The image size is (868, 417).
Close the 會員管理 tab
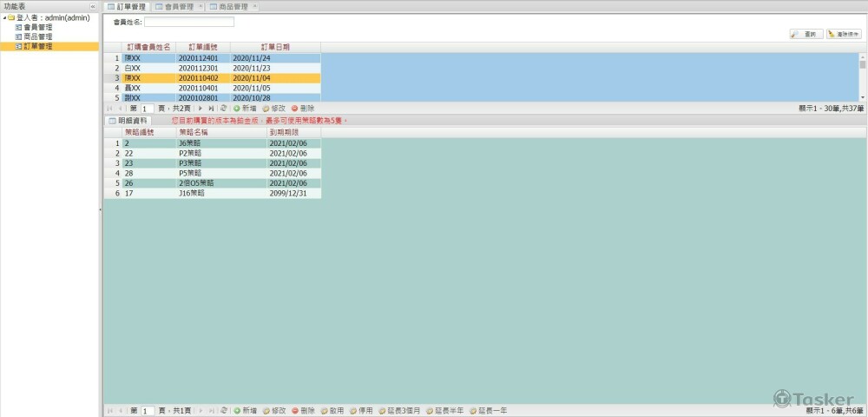click(x=201, y=6)
